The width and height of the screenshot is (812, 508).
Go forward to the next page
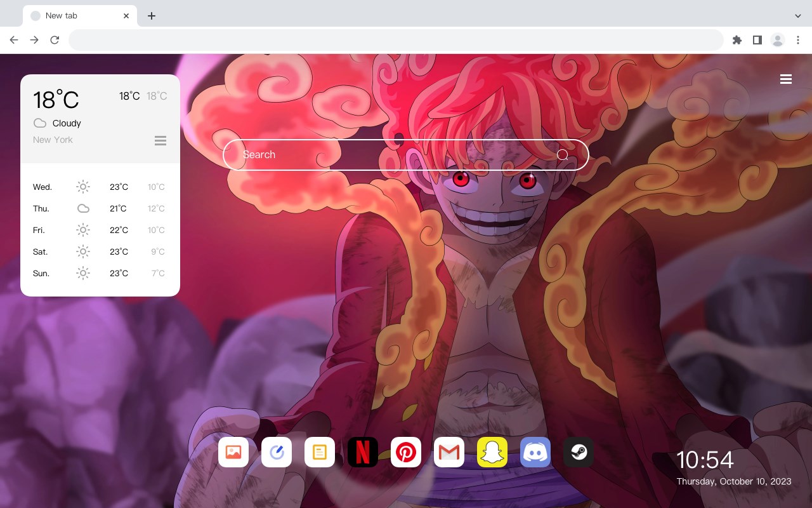click(34, 40)
